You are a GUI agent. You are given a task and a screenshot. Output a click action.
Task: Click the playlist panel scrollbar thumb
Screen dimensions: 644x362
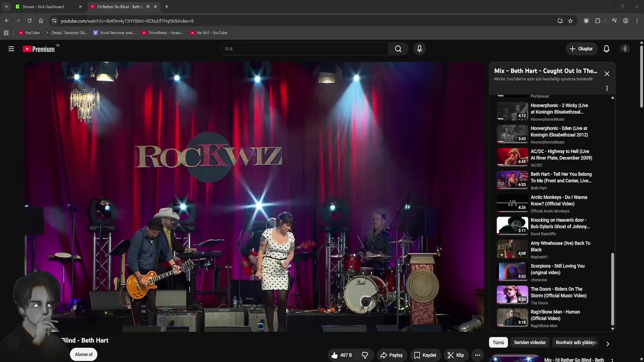[612, 289]
